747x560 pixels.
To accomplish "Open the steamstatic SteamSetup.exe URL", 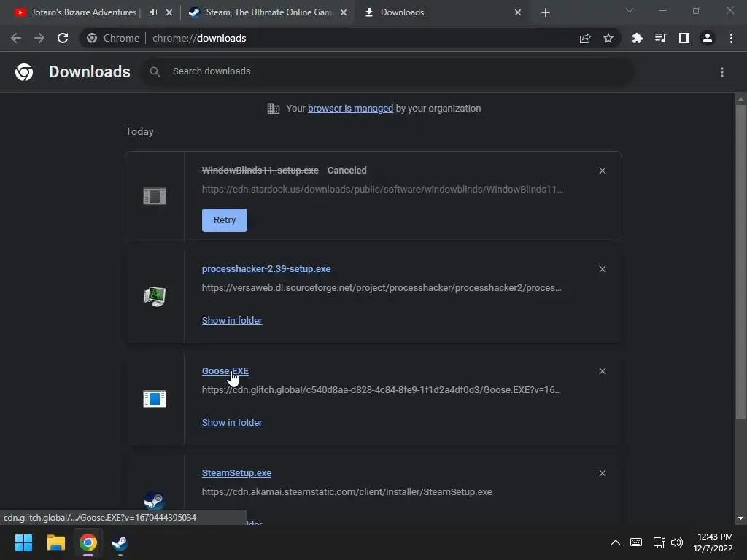I will [x=347, y=492].
